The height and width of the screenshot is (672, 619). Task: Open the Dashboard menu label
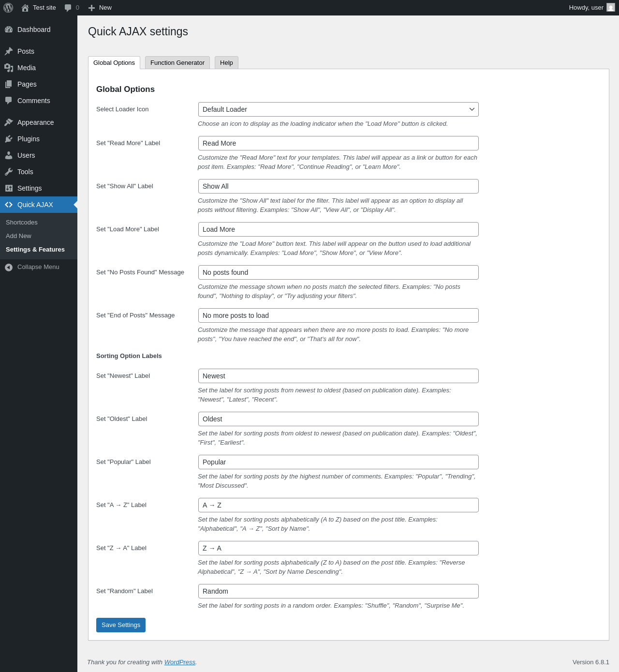34,30
